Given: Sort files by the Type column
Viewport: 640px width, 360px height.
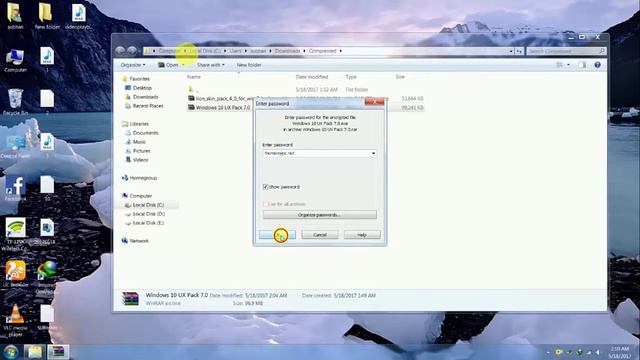Looking at the screenshot, I should [351, 77].
